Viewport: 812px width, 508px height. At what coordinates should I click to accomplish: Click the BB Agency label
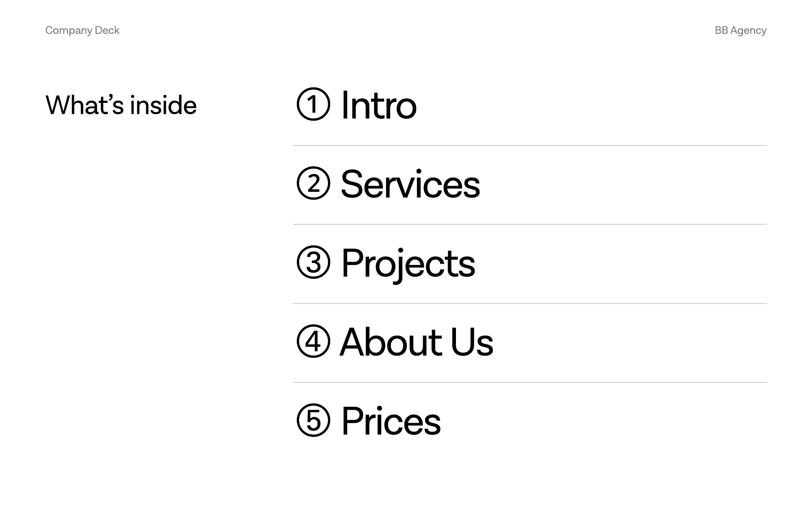click(741, 30)
